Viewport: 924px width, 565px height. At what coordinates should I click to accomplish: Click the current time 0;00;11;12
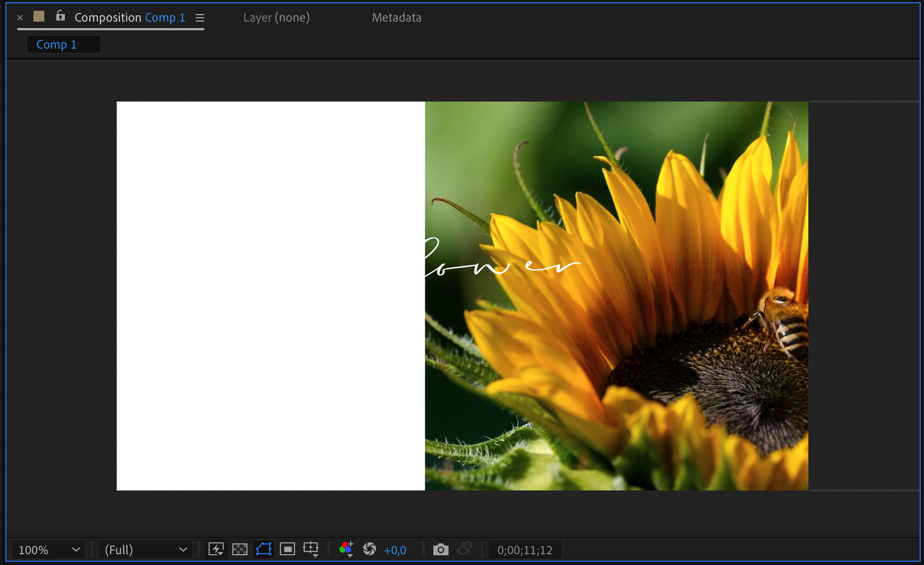525,550
